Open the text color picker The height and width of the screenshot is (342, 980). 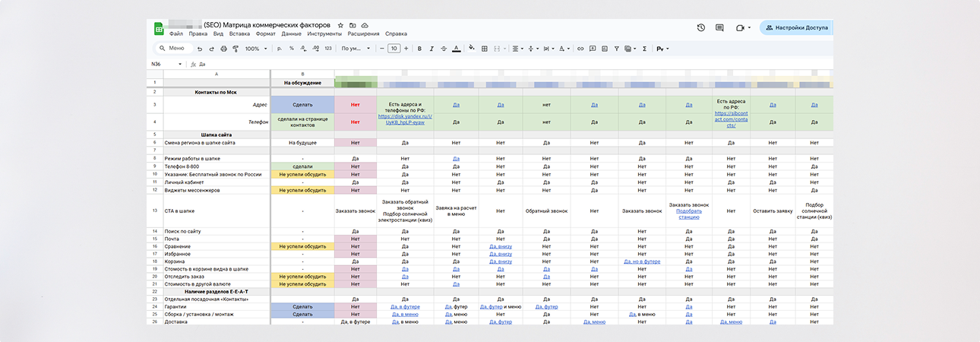pos(455,49)
